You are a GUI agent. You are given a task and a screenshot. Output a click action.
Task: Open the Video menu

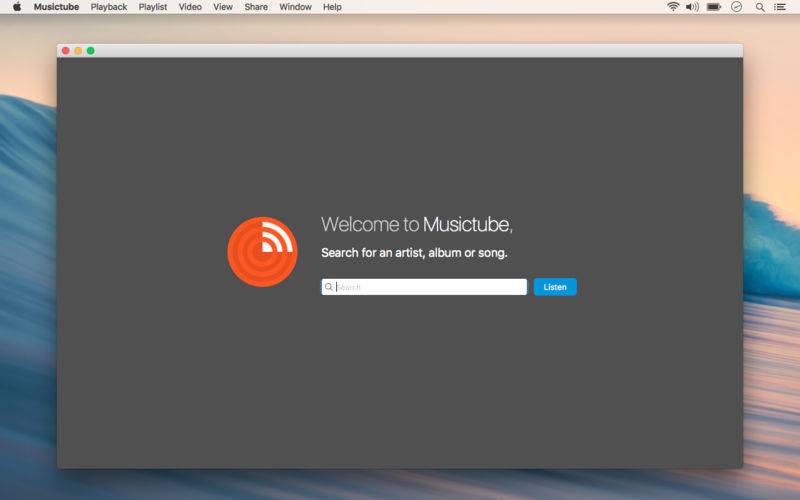190,7
